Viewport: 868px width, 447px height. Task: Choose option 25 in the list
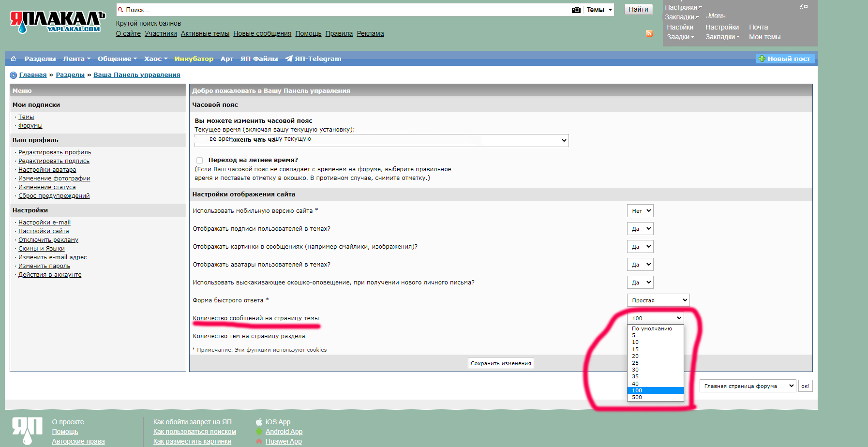[655, 363]
